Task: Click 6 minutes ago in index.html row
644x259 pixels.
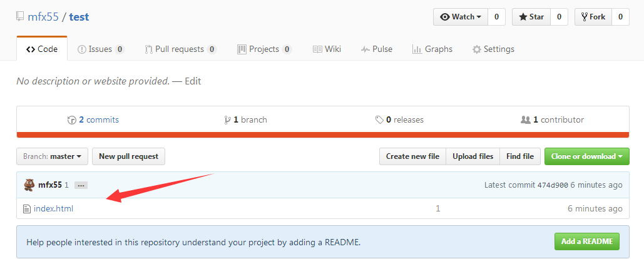Action: tap(595, 208)
